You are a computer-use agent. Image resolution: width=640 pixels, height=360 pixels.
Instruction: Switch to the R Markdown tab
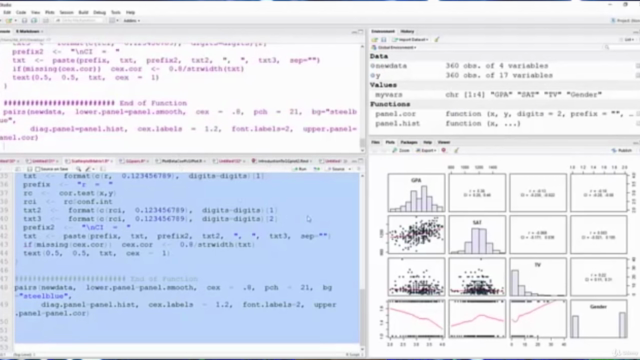point(29,31)
